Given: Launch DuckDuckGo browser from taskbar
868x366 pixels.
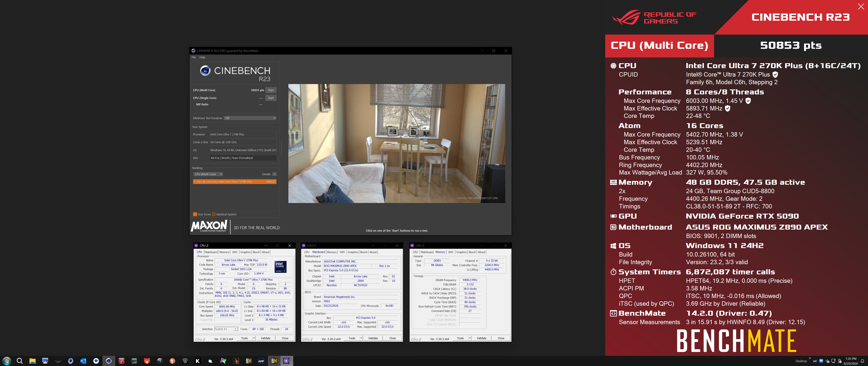Looking at the screenshot, I should (x=172, y=361).
